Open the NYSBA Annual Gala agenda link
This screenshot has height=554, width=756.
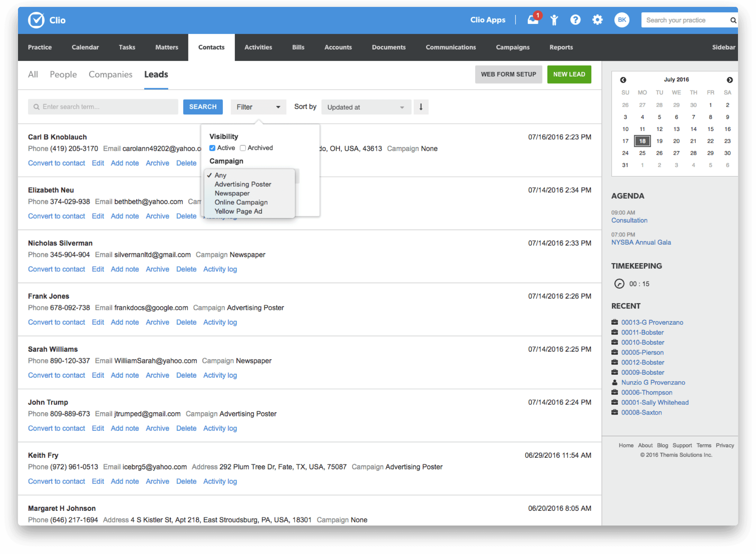[641, 243]
